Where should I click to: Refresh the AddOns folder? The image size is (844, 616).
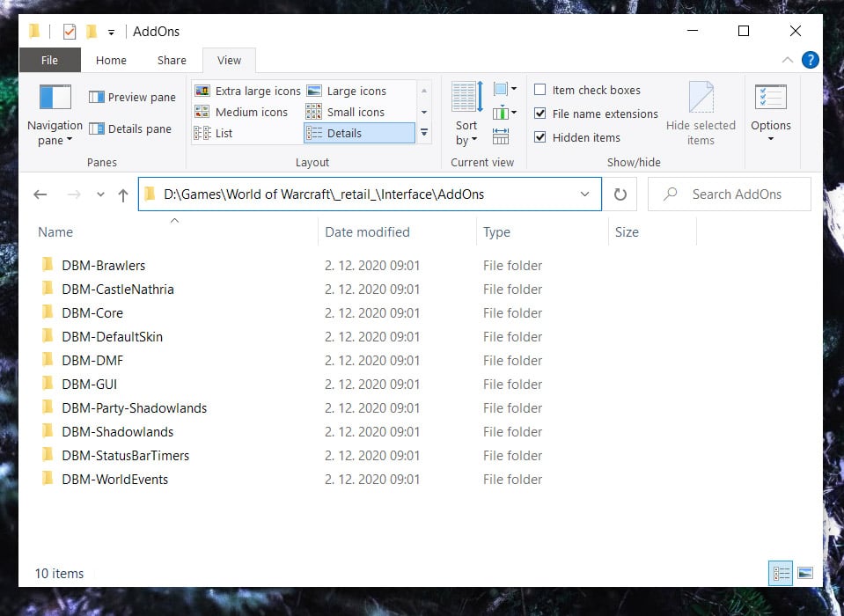click(x=620, y=194)
